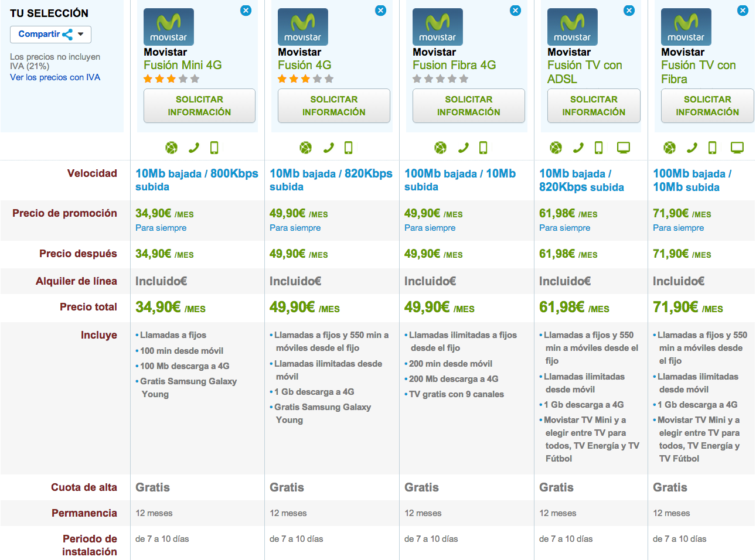The image size is (756, 560).
Task: Click 'Alquiler de línea' row label
Action: click(76, 281)
